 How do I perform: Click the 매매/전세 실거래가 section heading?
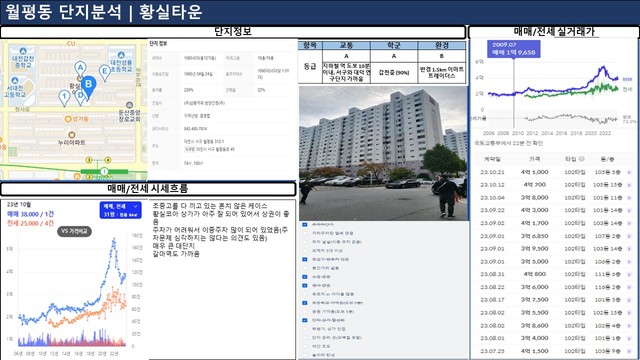click(x=554, y=31)
